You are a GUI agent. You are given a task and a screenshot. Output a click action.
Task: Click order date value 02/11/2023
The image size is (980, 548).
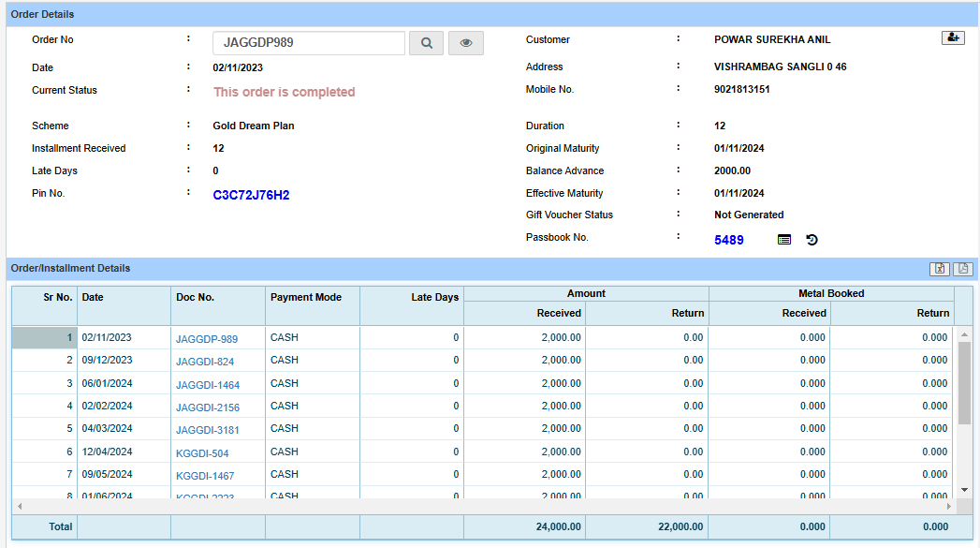[x=238, y=67]
